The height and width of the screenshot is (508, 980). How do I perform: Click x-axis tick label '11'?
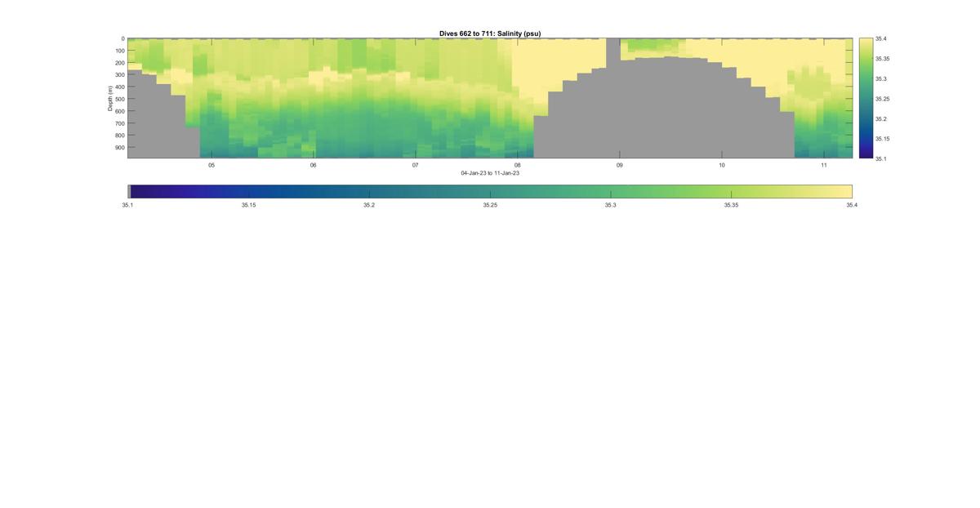pyautogui.click(x=824, y=165)
